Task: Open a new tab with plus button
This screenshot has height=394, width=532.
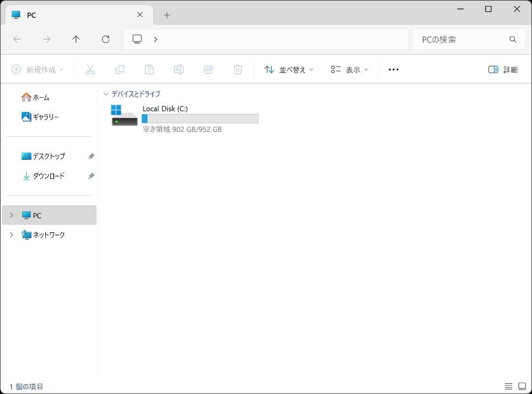Action: coord(167,15)
